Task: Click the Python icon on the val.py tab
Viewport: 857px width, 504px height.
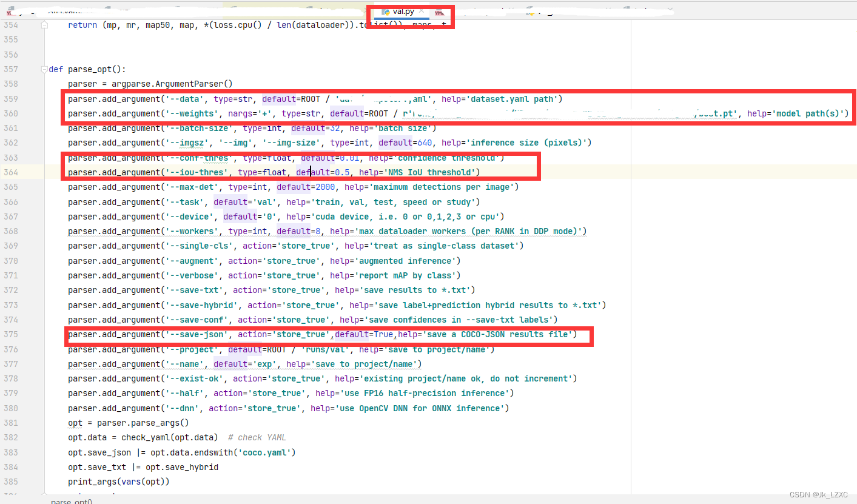Action: point(386,11)
